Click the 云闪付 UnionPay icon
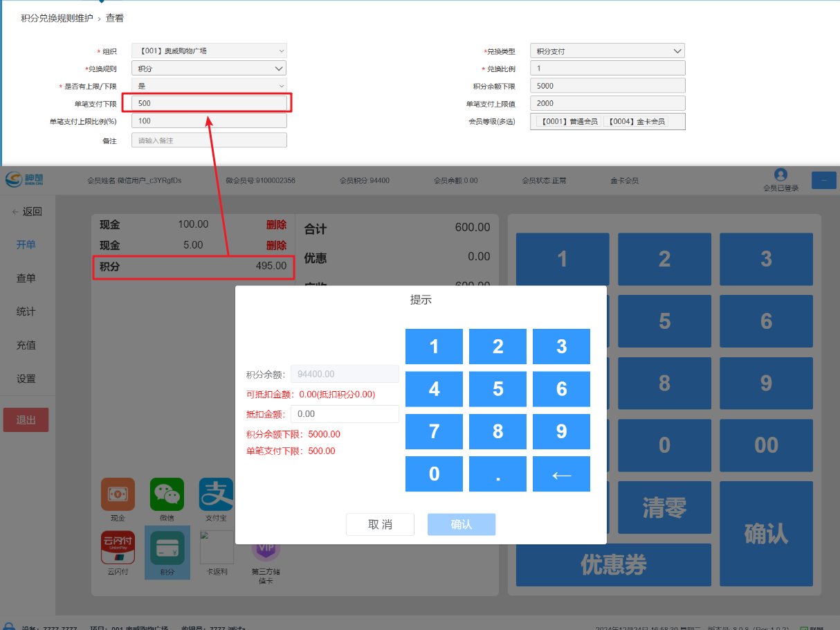Screen dimensions: 840x630 118,548
